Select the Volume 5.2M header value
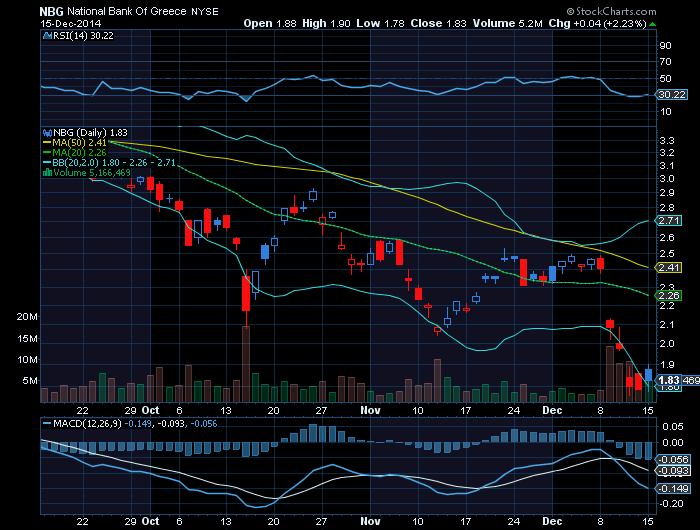 point(507,23)
